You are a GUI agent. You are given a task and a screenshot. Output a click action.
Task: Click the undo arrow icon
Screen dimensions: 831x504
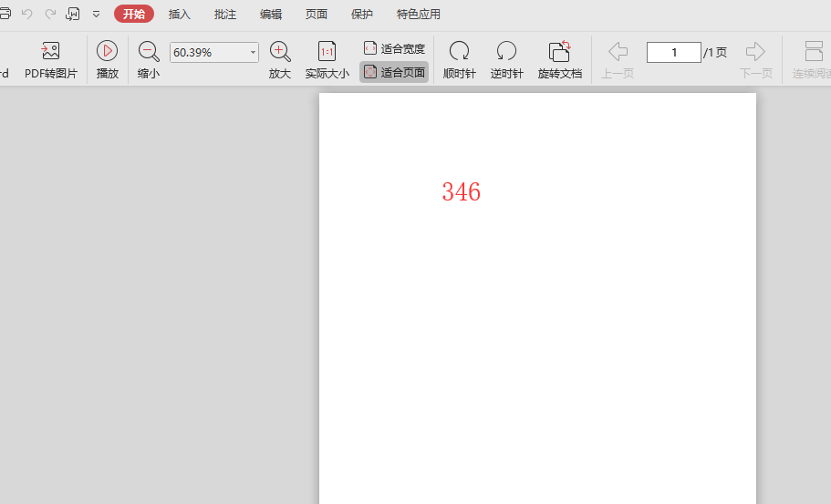(x=27, y=15)
